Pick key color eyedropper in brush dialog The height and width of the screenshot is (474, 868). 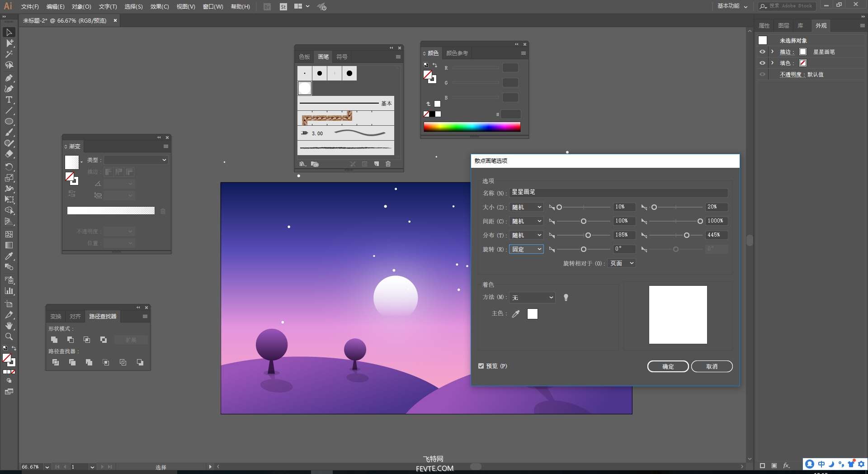(x=516, y=314)
